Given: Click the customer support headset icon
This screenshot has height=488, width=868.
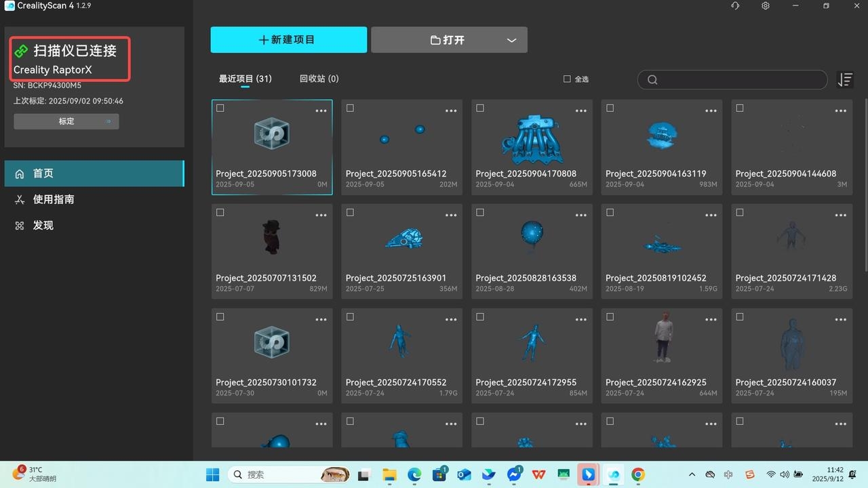Looking at the screenshot, I should coord(735,6).
